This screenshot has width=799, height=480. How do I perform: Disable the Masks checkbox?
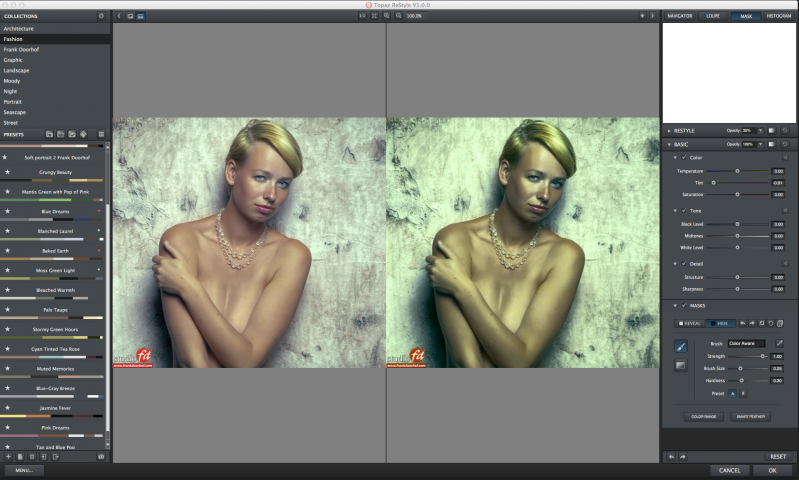[x=684, y=306]
